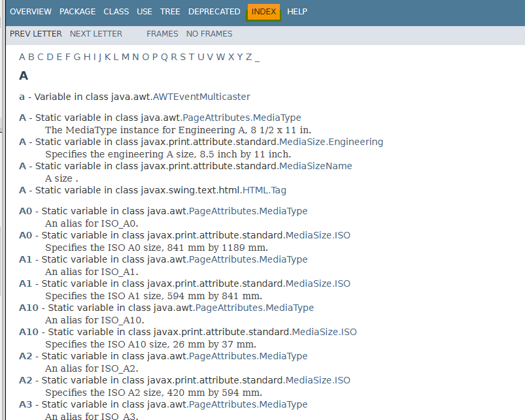Open MediaSize.ISO link for A2 420 mm

pos(318,380)
